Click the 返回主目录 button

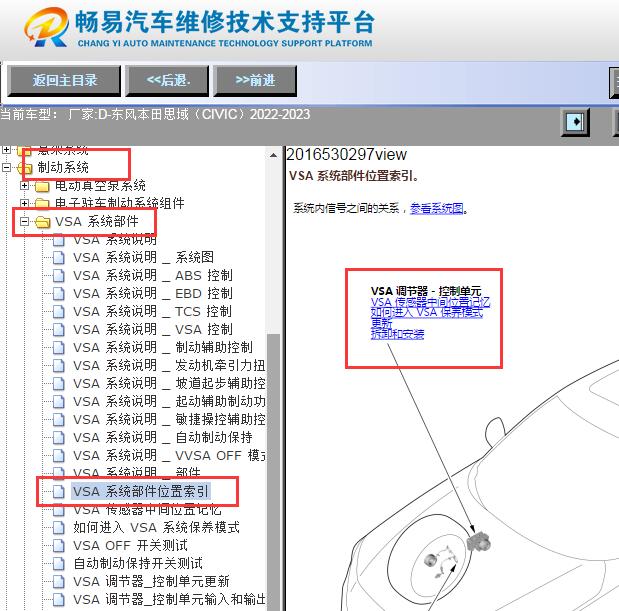coord(64,81)
